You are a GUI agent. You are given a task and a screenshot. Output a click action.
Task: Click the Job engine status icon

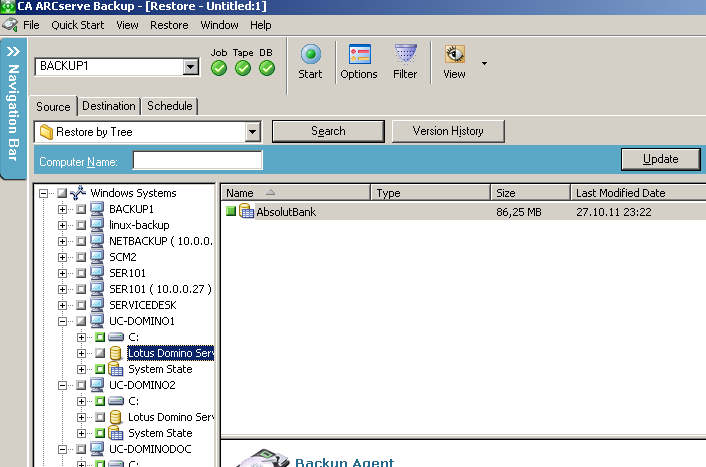pos(219,68)
